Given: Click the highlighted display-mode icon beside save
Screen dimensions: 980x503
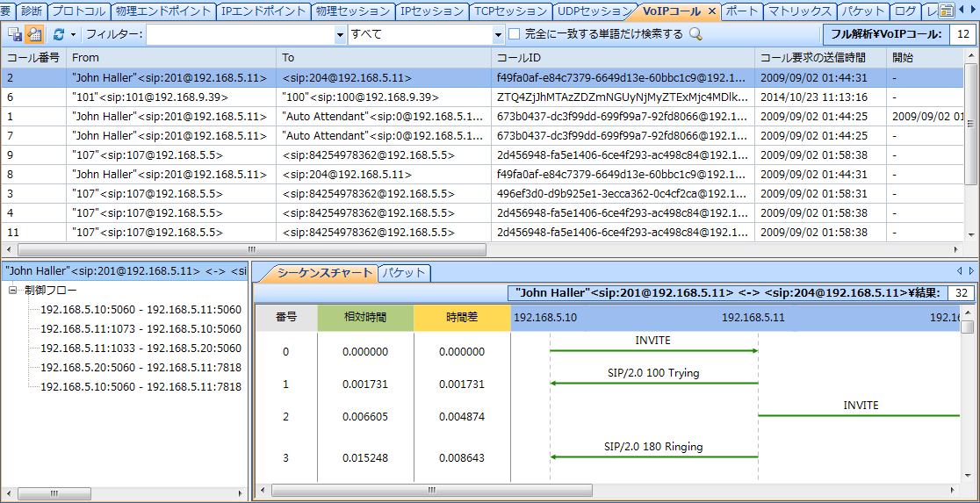Looking at the screenshot, I should (34, 34).
